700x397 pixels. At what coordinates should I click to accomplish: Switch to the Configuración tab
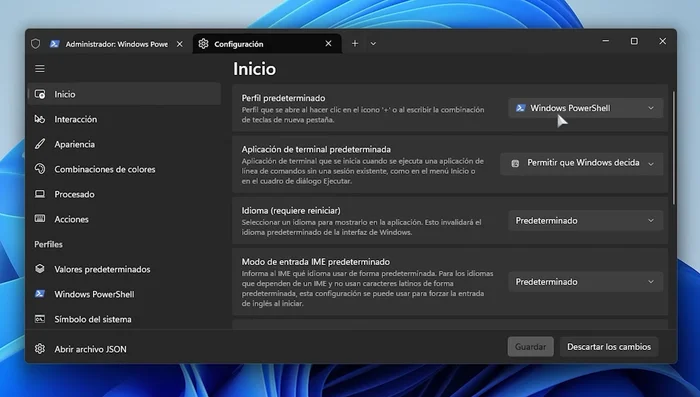[267, 44]
